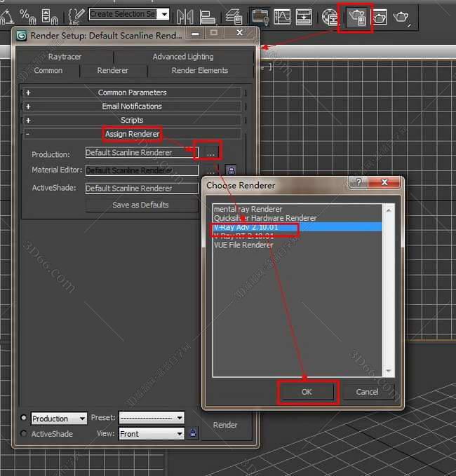
Task: Click the Align tool icon
Action: [x=208, y=17]
